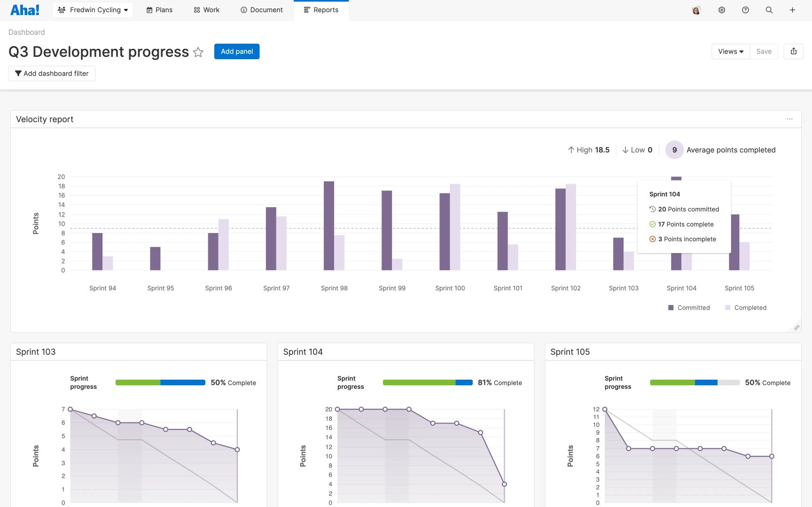Open the help question mark icon
Viewport: 812px width, 507px height.
point(745,10)
